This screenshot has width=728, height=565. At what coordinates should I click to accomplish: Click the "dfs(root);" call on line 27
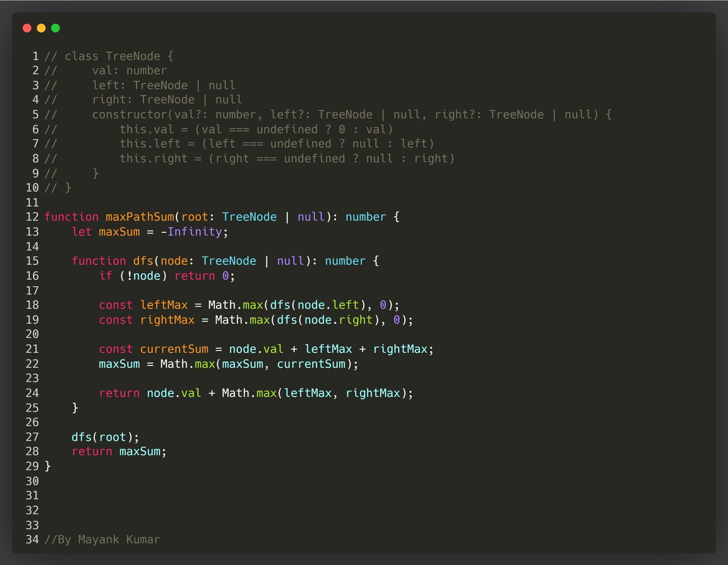point(106,436)
